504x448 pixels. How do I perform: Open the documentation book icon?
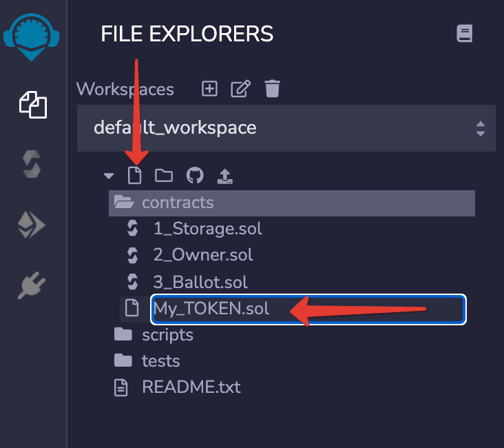pos(465,33)
